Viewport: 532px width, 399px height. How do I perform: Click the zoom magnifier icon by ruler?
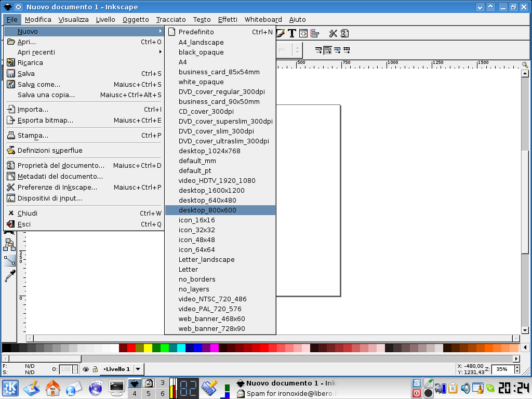pos(525,65)
